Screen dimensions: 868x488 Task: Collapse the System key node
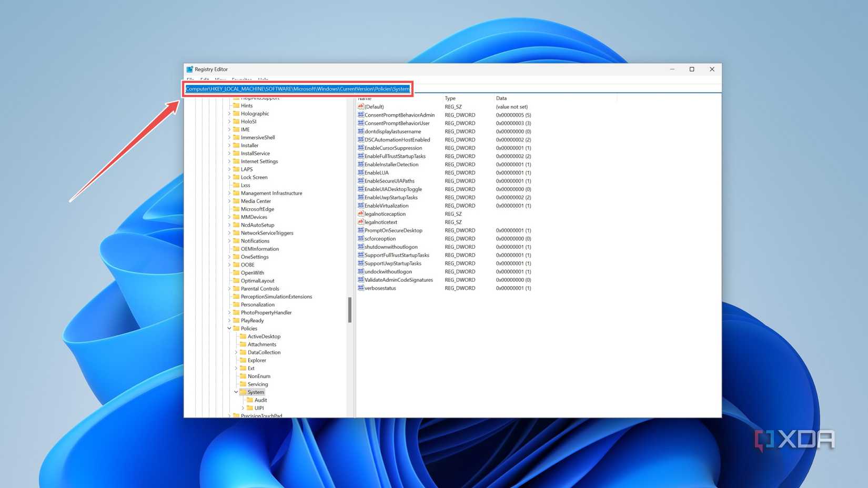pos(236,392)
